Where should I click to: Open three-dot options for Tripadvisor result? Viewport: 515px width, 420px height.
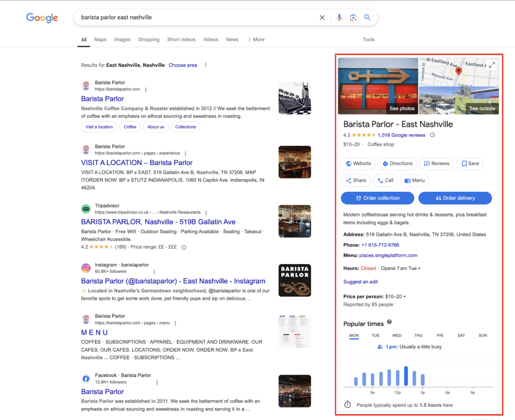(206, 213)
